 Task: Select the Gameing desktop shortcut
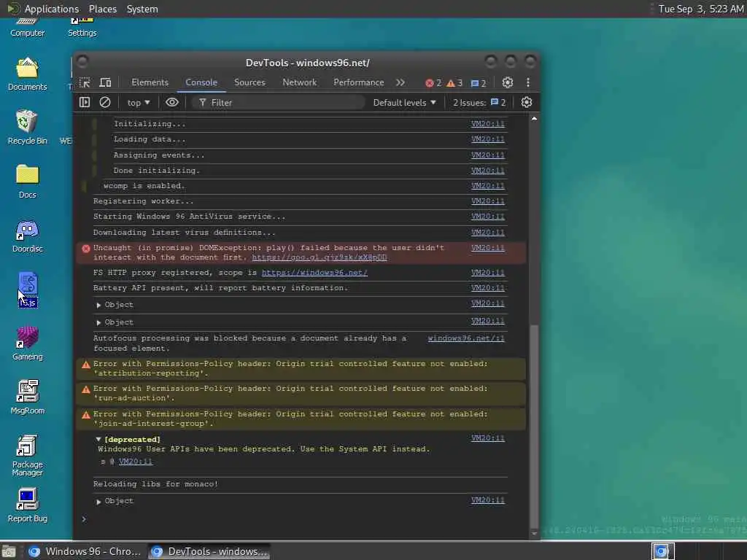(27, 343)
